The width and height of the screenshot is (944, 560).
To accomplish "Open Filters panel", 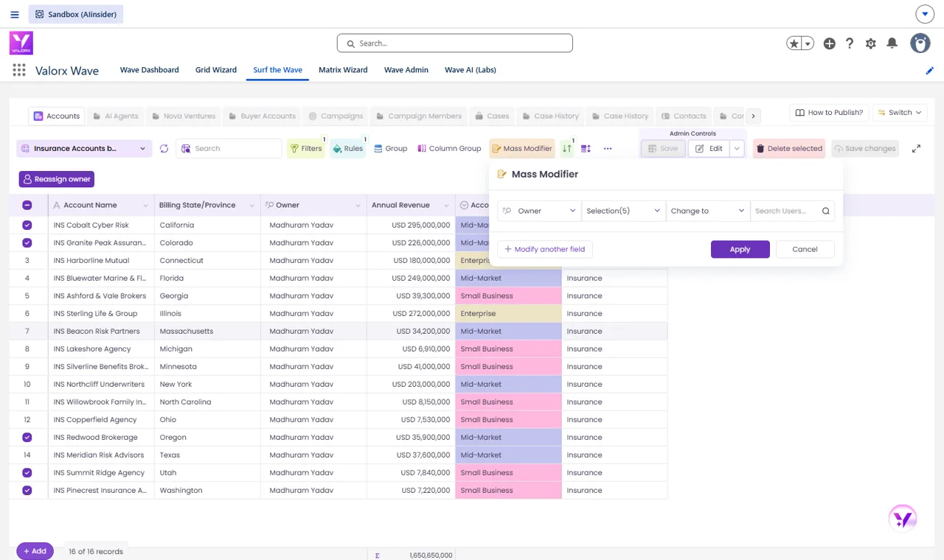I will [305, 148].
